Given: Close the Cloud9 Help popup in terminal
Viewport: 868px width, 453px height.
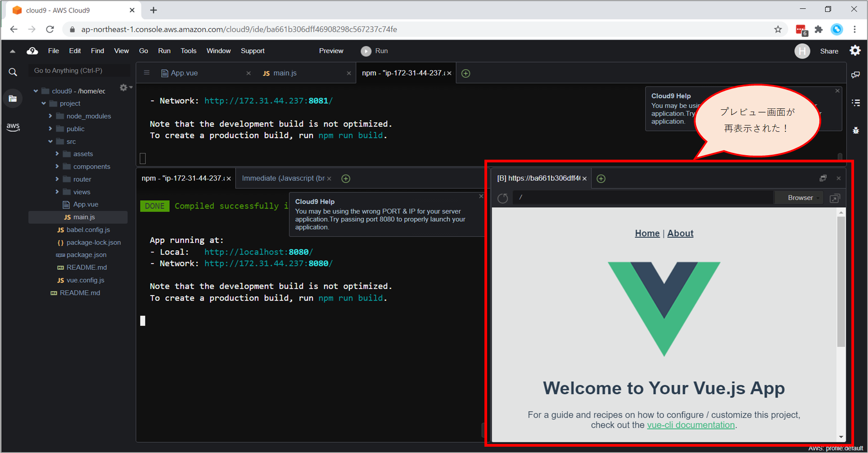Looking at the screenshot, I should pyautogui.click(x=481, y=196).
